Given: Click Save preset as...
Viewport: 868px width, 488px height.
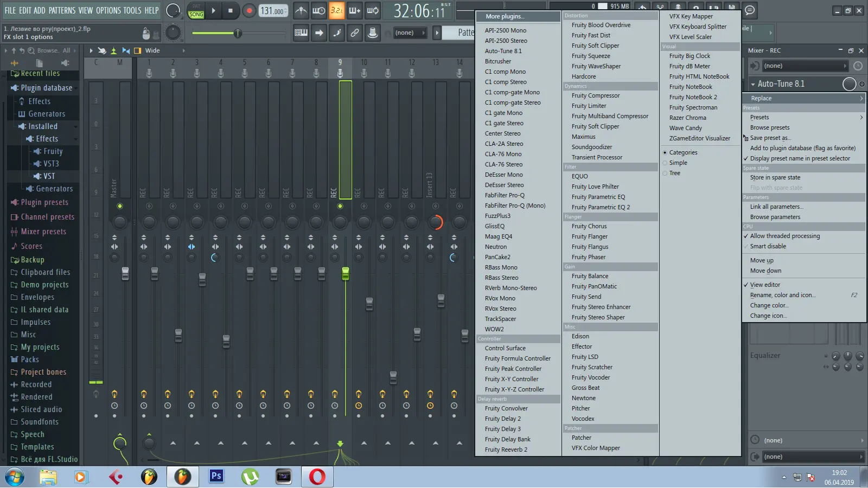Looking at the screenshot, I should 770,138.
